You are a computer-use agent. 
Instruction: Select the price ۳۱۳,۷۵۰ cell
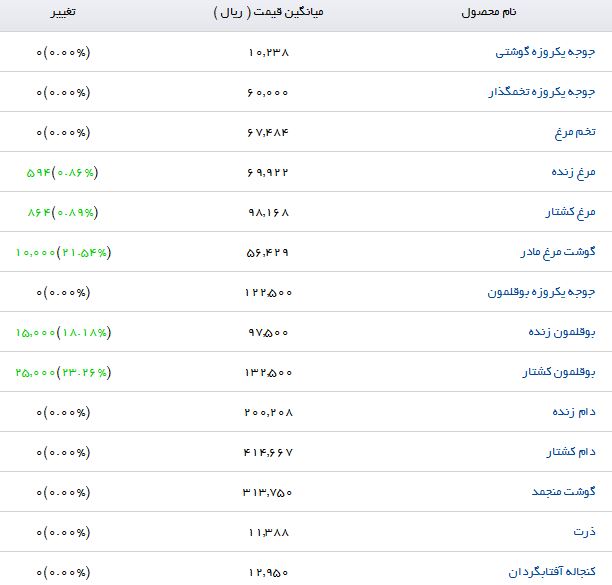tap(267, 493)
